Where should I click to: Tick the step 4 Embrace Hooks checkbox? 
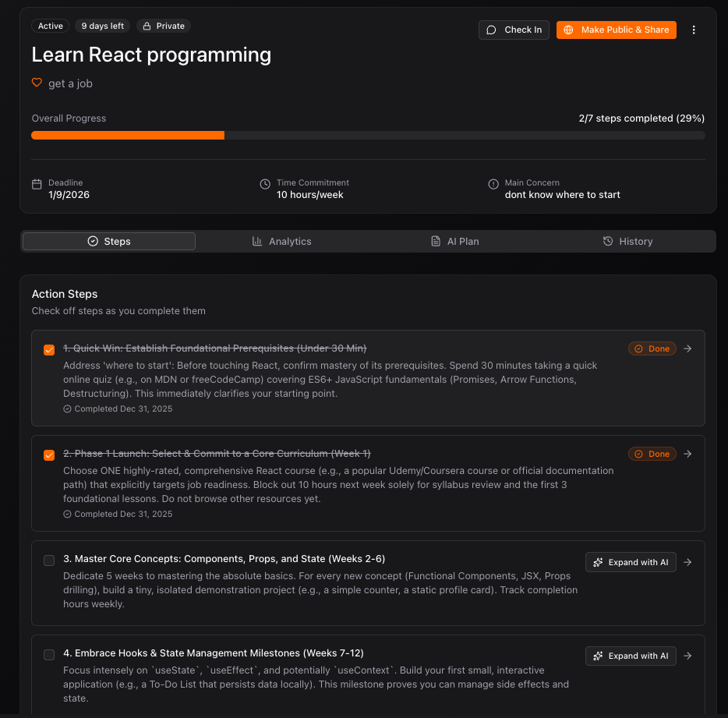pos(49,655)
